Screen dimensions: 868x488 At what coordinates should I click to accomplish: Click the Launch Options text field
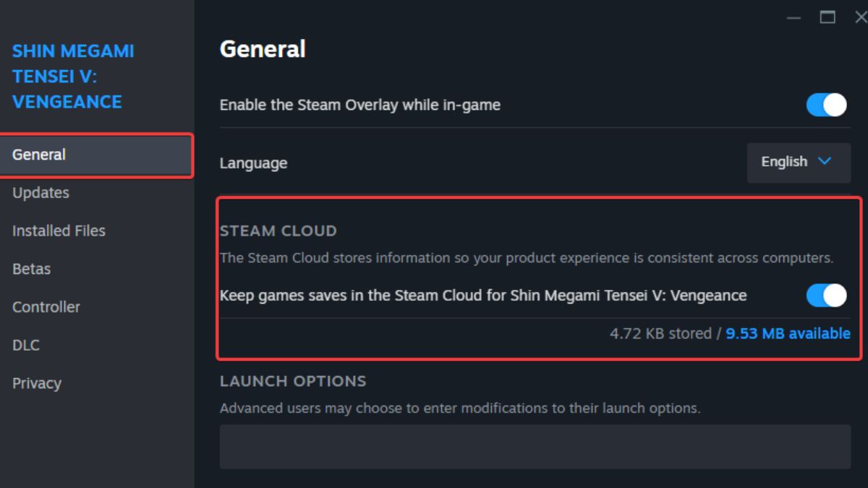[x=535, y=446]
